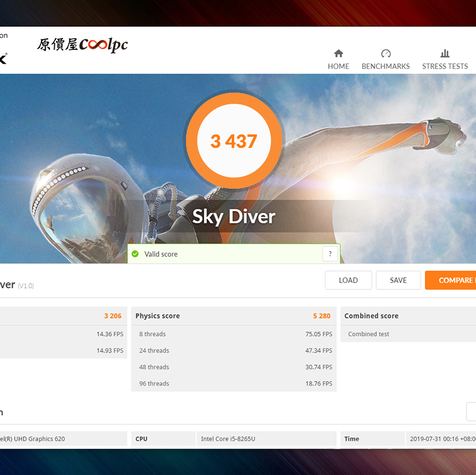Click the (V1.0) version label
Viewport: 476px width, 475px height.
click(26, 286)
